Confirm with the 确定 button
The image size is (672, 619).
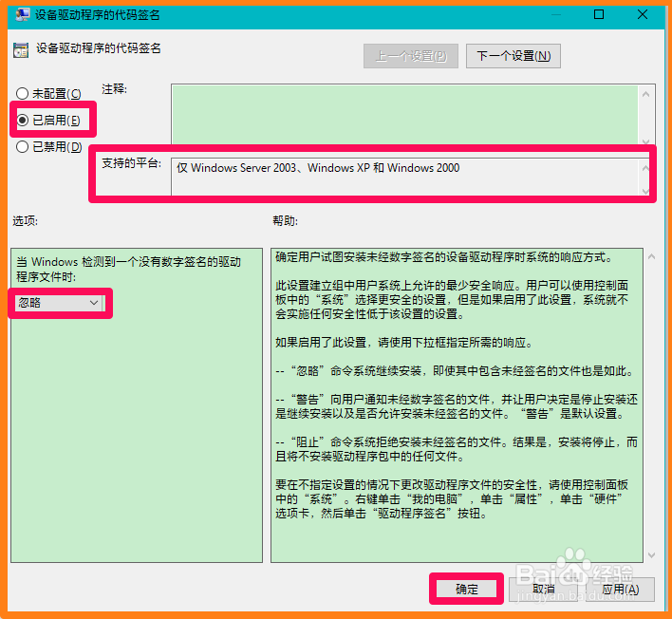(x=466, y=589)
